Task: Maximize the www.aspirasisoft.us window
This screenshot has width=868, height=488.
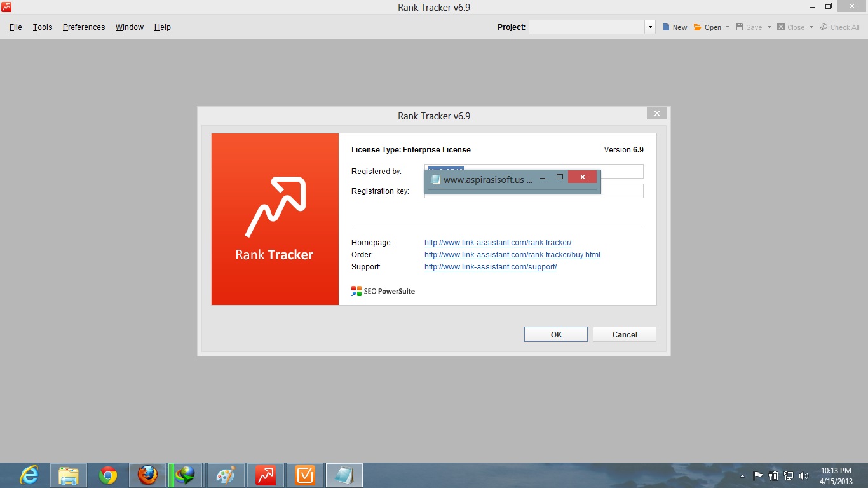Action: pyautogui.click(x=560, y=177)
